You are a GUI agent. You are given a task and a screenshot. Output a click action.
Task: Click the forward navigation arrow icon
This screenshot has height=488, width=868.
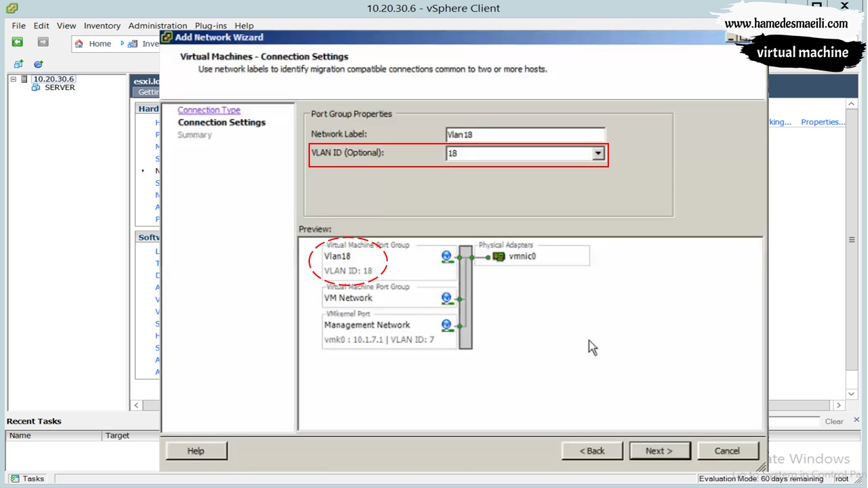point(43,43)
